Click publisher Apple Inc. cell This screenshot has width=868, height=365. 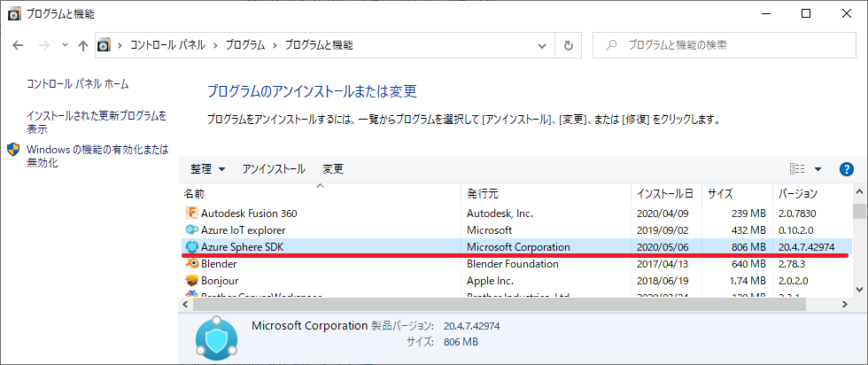[x=490, y=281]
